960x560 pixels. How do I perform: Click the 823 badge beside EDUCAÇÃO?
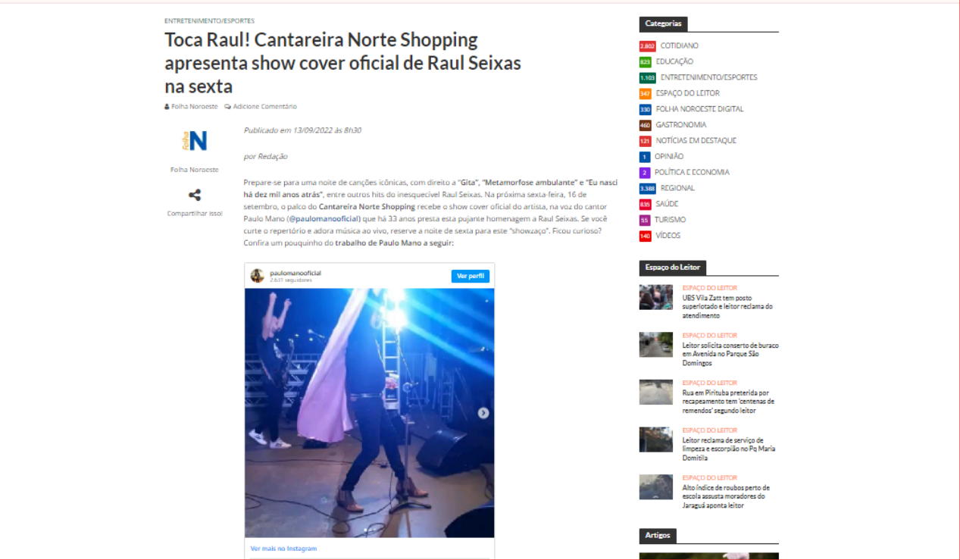646,62
